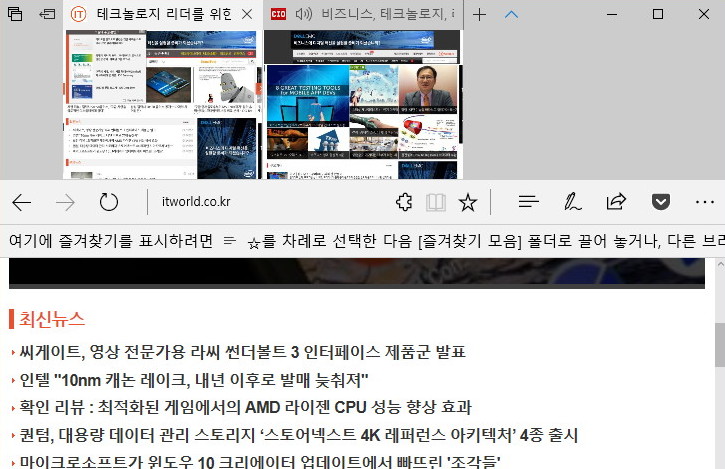Open the browser More menu

tap(705, 202)
